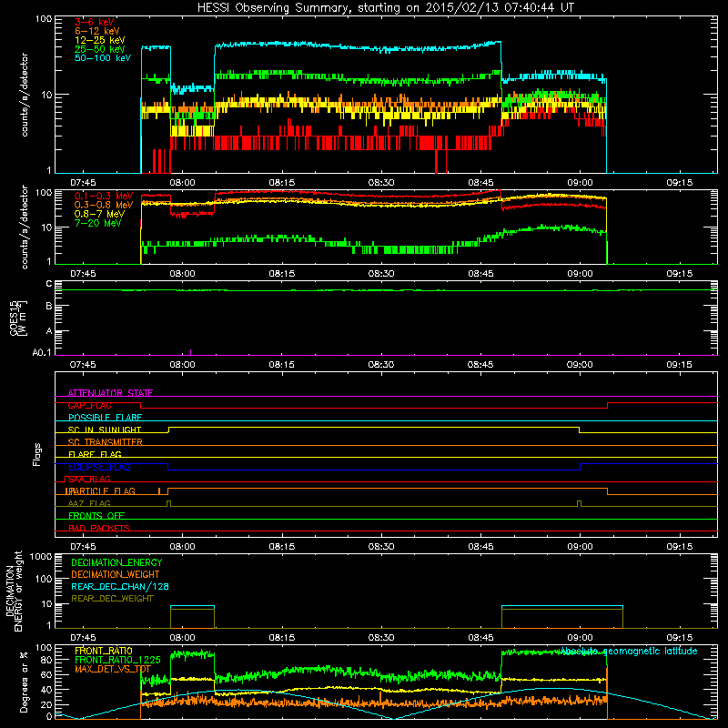
Task: Click the Flags panel axis title
Action: [x=37, y=454]
